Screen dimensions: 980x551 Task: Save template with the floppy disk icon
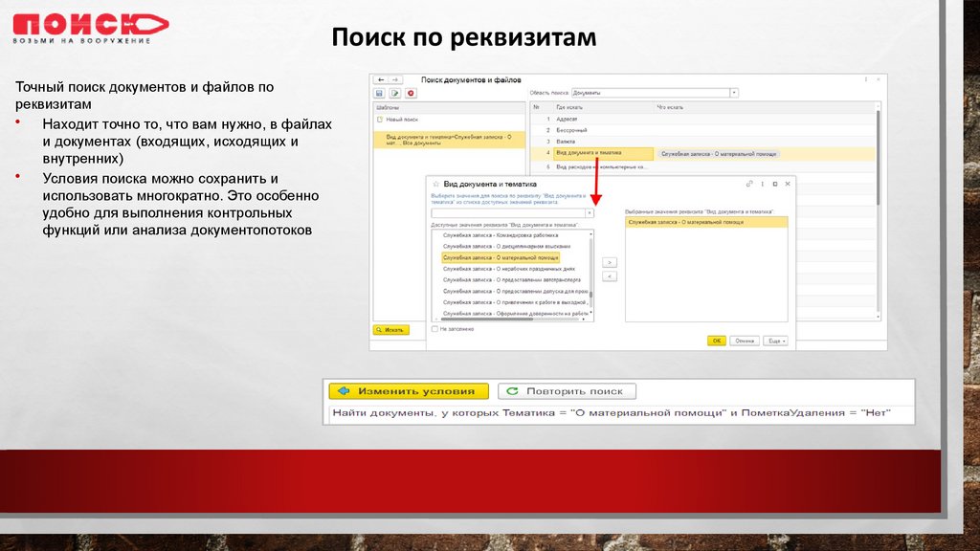pyautogui.click(x=379, y=93)
